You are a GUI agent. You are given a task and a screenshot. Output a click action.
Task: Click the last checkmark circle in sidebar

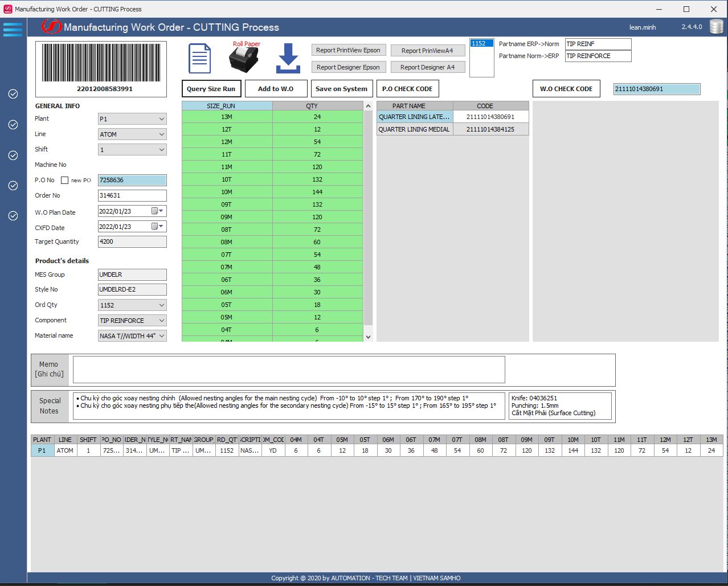click(13, 216)
